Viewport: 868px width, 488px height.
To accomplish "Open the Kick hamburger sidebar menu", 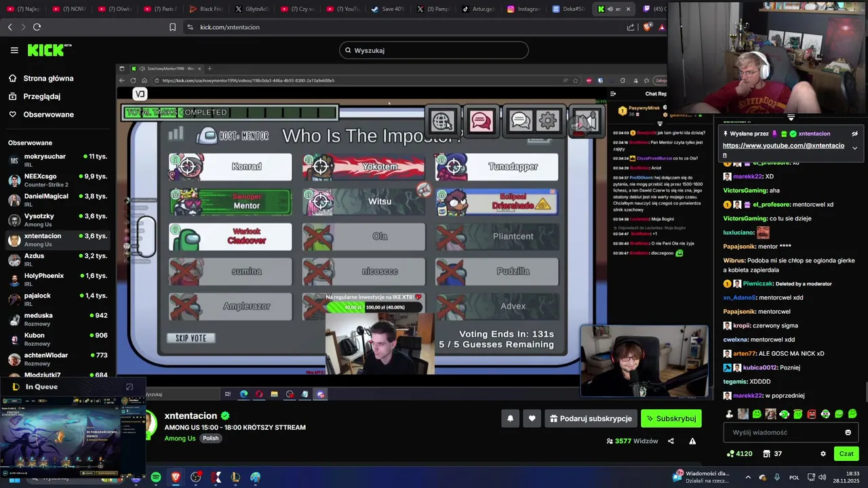I will pyautogui.click(x=14, y=50).
